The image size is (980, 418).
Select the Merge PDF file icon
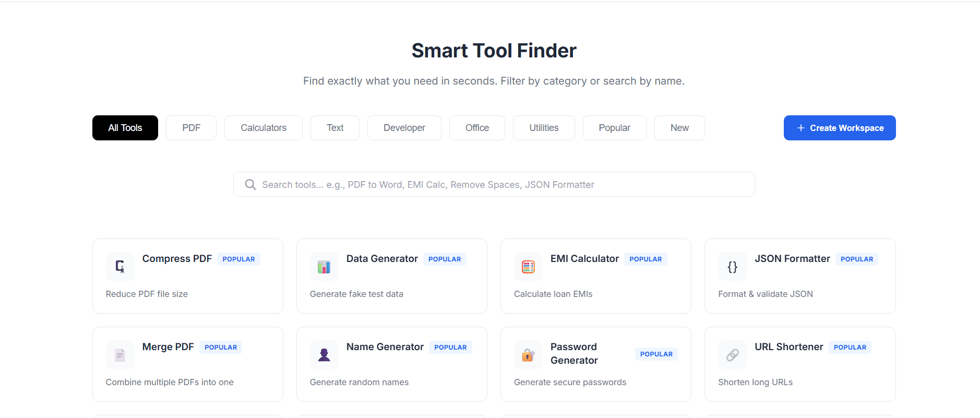pyautogui.click(x=119, y=354)
